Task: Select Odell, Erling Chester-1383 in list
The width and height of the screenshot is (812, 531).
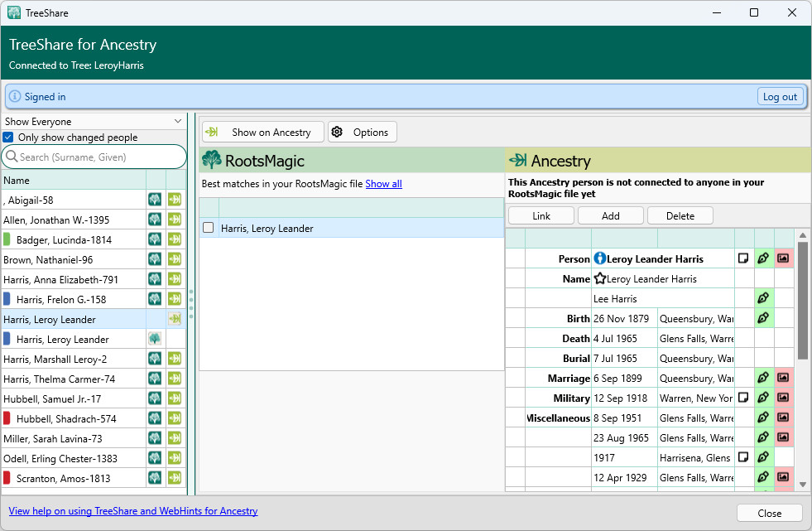Action: [60, 458]
